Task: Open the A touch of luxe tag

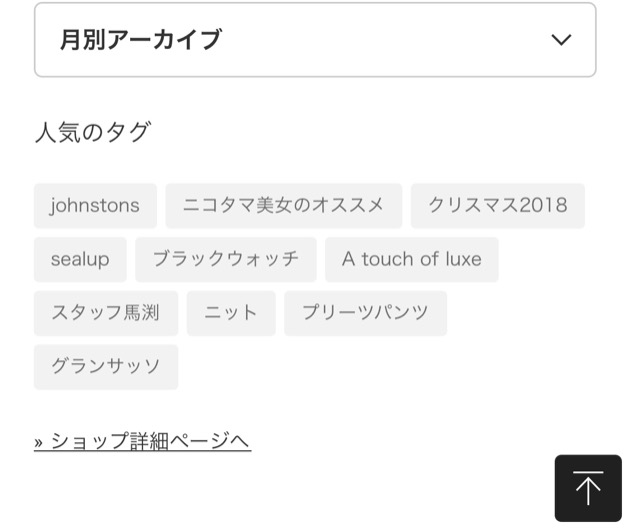Action: click(412, 260)
